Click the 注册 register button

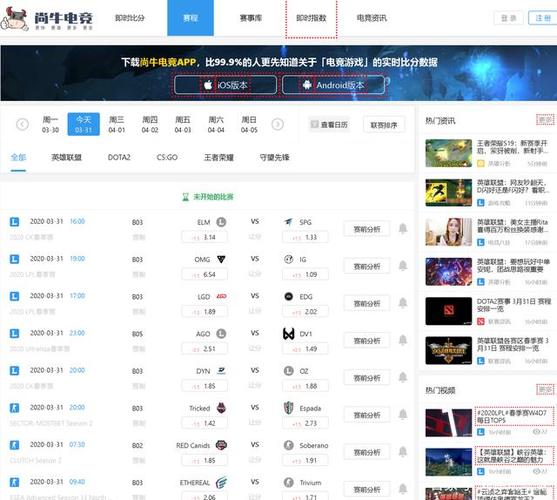click(x=543, y=18)
